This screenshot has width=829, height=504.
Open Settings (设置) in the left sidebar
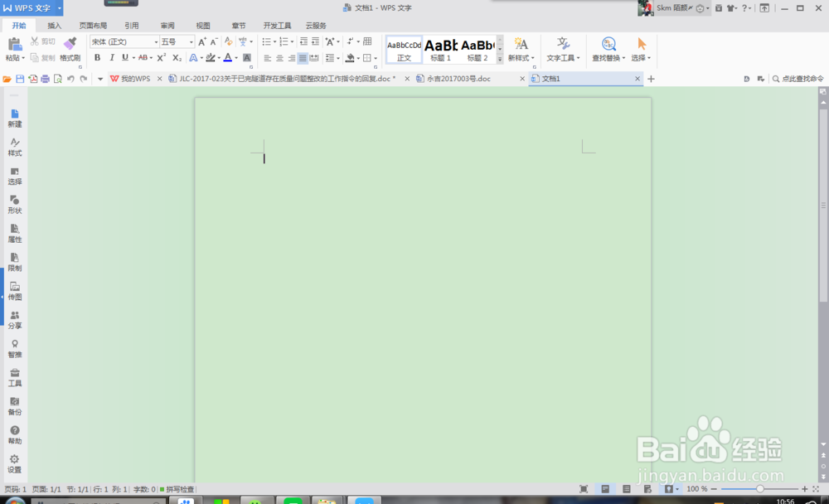(15, 464)
